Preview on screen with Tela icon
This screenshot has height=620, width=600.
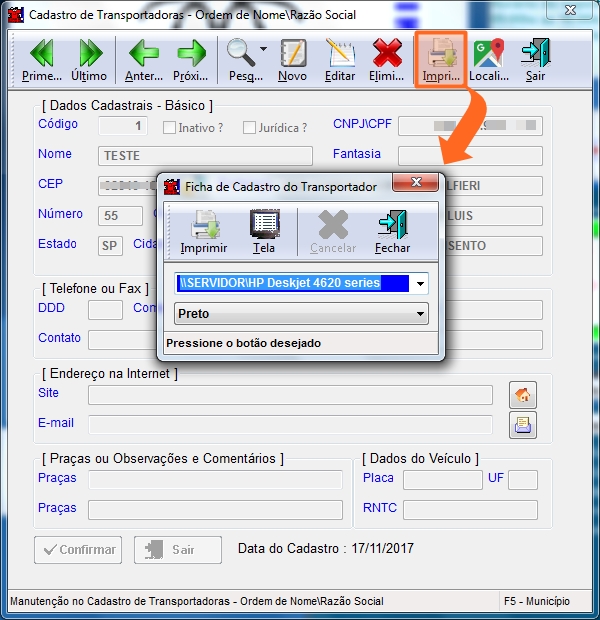point(264,231)
